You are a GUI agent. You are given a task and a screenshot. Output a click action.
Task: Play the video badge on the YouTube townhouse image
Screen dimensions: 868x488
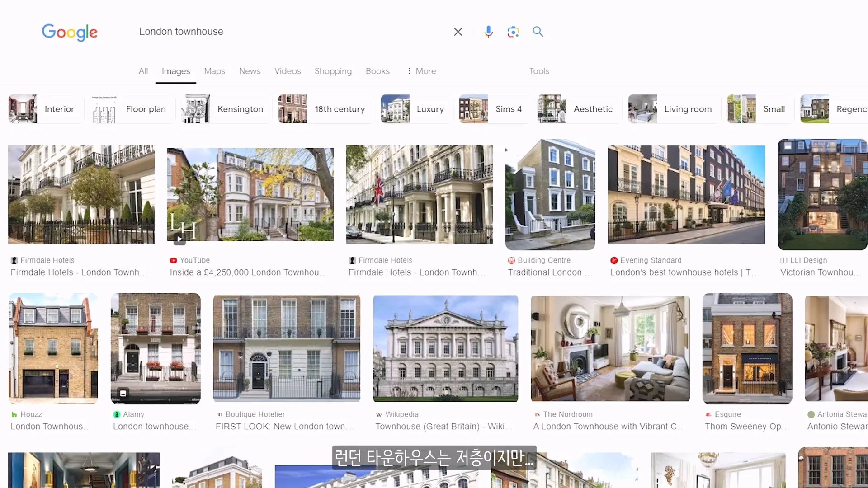click(x=179, y=239)
